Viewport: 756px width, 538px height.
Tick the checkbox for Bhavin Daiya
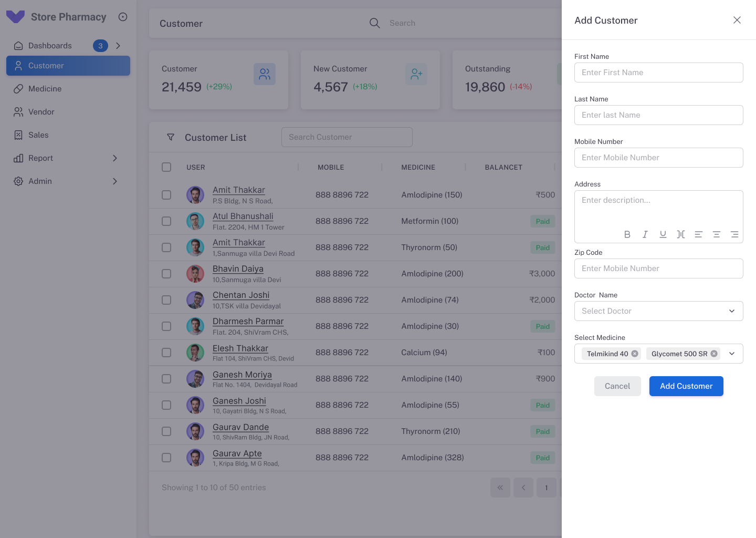click(166, 274)
